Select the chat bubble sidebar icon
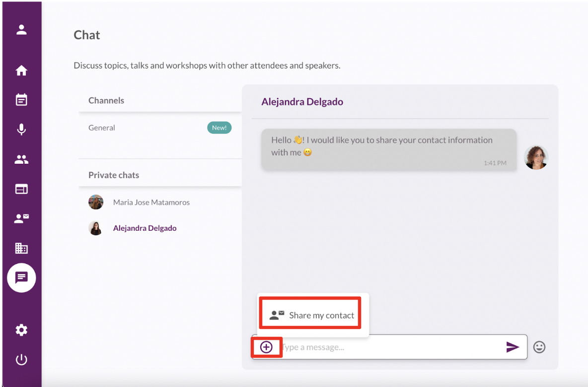Image resolution: width=588 pixels, height=387 pixels. pyautogui.click(x=21, y=277)
